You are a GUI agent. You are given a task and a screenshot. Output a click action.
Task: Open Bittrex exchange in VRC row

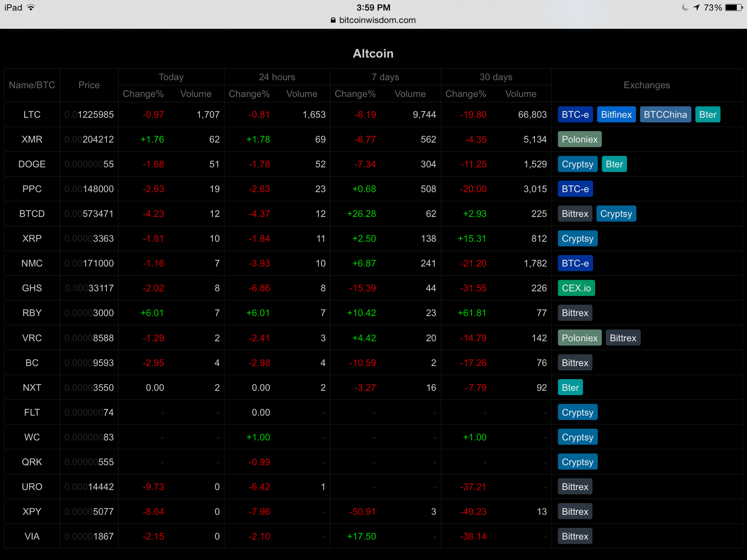(623, 338)
